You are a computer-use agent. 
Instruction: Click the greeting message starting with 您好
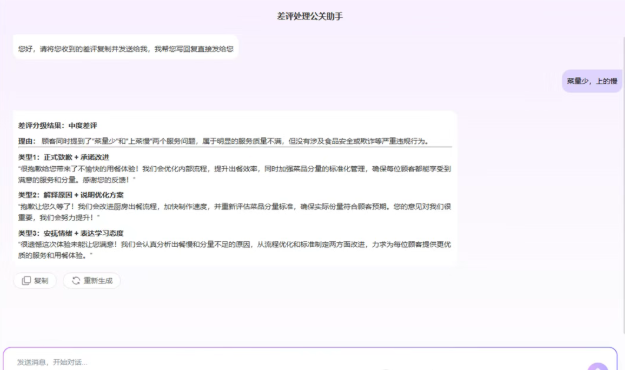126,49
